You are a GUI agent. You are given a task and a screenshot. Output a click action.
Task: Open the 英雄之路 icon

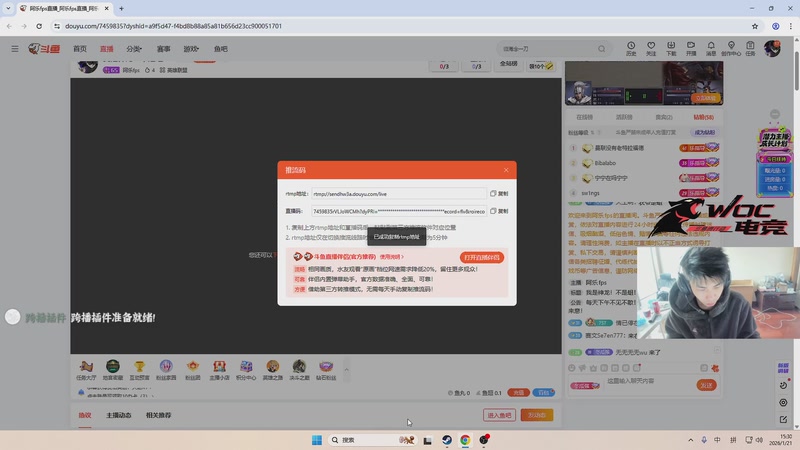272,370
